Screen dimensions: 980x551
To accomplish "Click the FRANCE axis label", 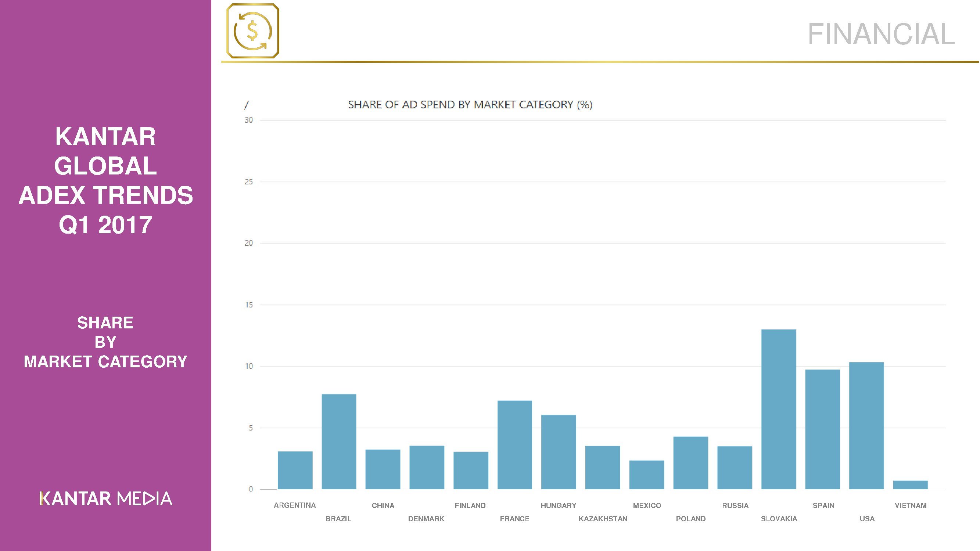I will click(x=515, y=519).
